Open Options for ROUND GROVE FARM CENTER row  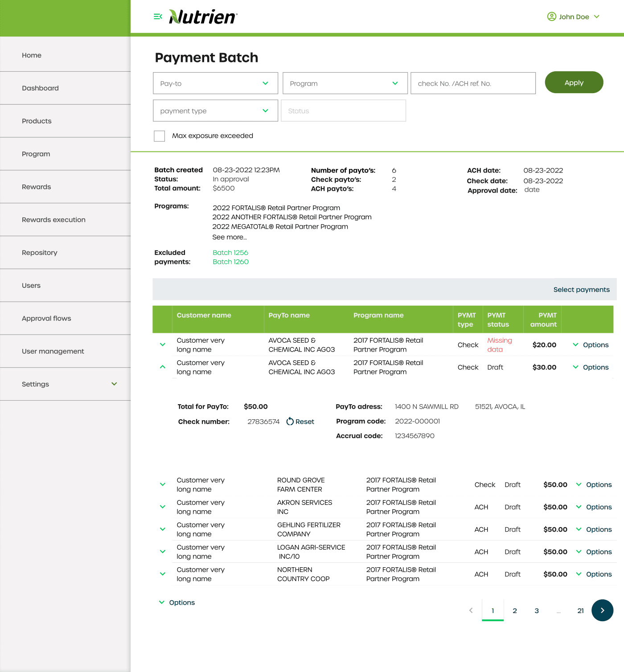(x=594, y=485)
